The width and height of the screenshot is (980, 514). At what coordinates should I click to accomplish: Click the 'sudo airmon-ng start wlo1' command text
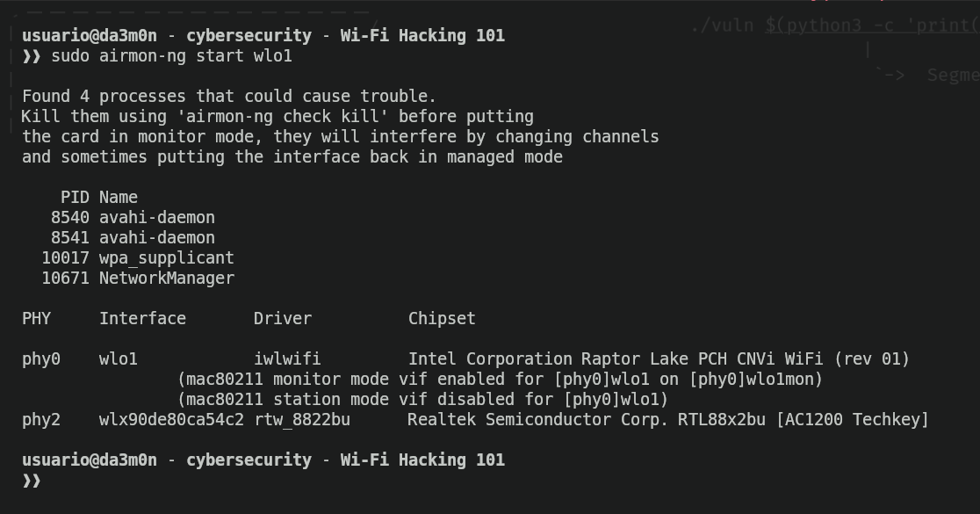[171, 56]
